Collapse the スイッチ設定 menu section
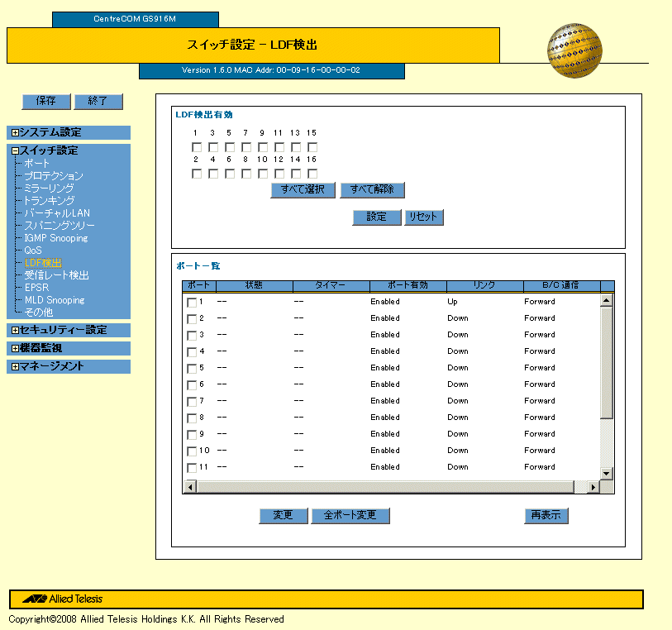This screenshot has height=630, width=672. [x=15, y=150]
